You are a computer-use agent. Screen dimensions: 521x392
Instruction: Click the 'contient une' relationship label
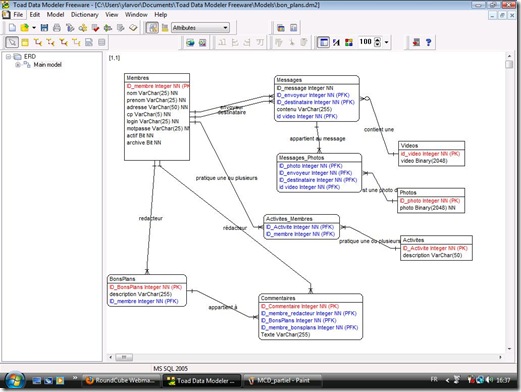point(379,129)
